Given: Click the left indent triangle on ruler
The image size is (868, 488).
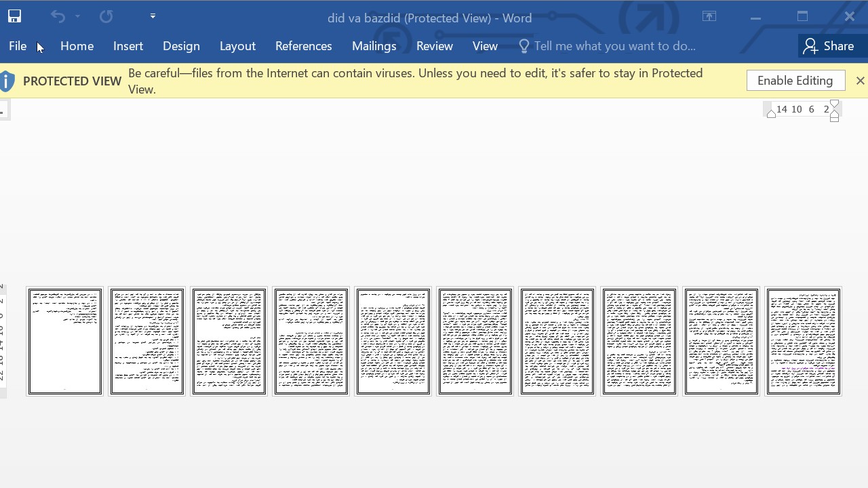Looking at the screenshot, I should pos(771,114).
